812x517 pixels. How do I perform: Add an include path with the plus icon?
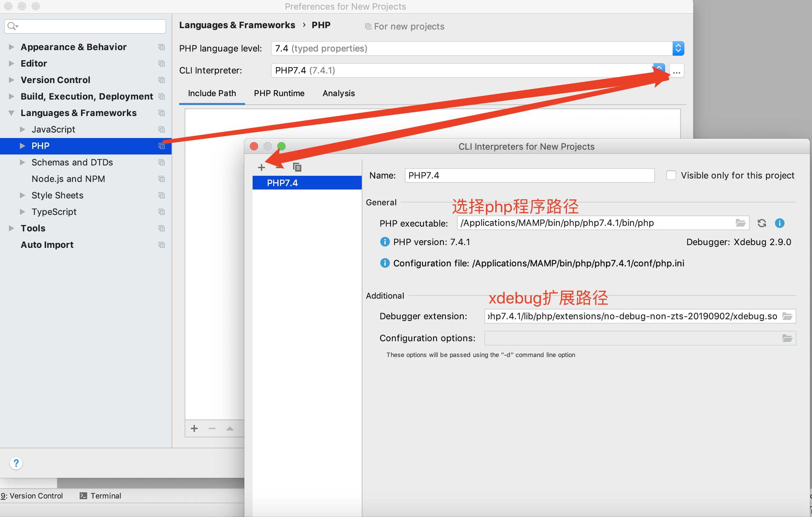[x=194, y=428]
